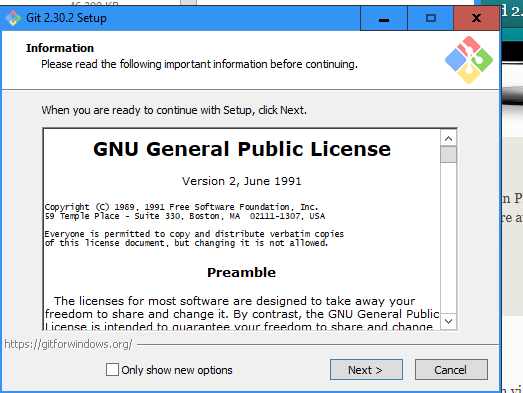
Task: Click 'Please read the following important information' text
Action: (199, 64)
